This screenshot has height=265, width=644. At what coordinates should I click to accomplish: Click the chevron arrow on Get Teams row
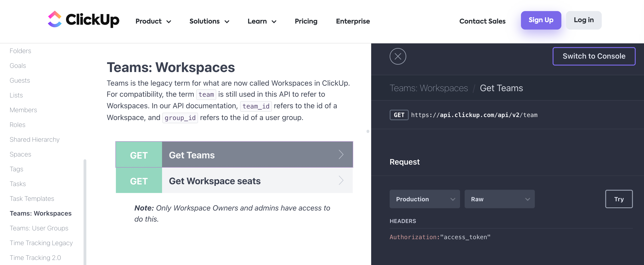click(x=341, y=154)
